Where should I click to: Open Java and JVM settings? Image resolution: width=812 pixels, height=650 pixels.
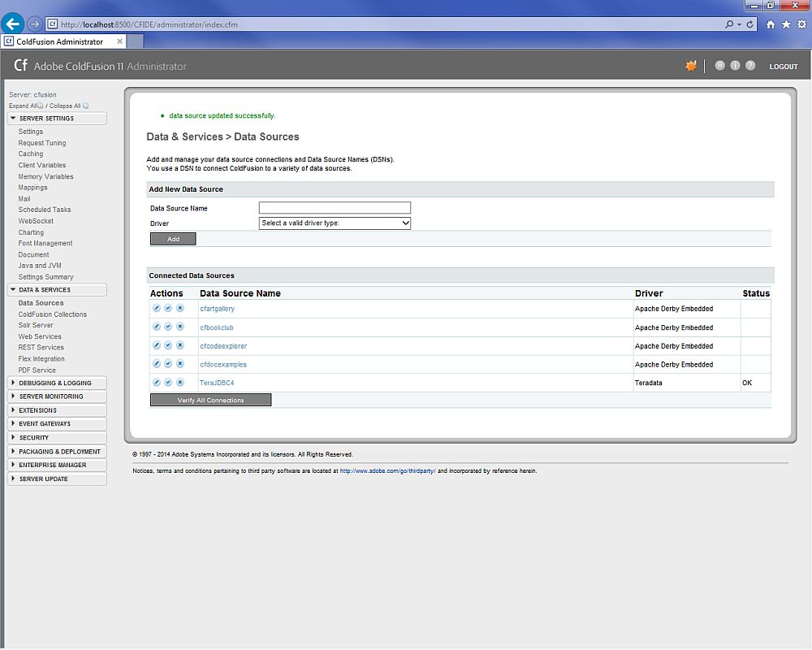40,266
